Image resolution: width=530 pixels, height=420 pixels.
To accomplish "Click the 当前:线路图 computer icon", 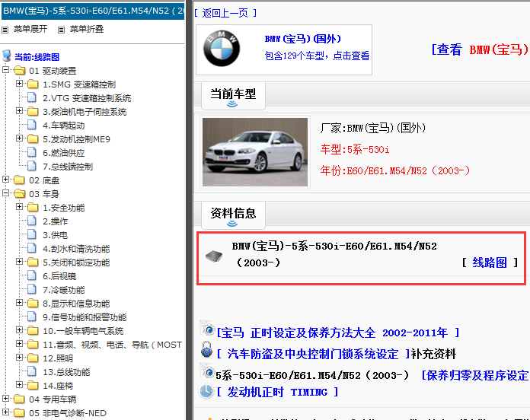I will 7,56.
